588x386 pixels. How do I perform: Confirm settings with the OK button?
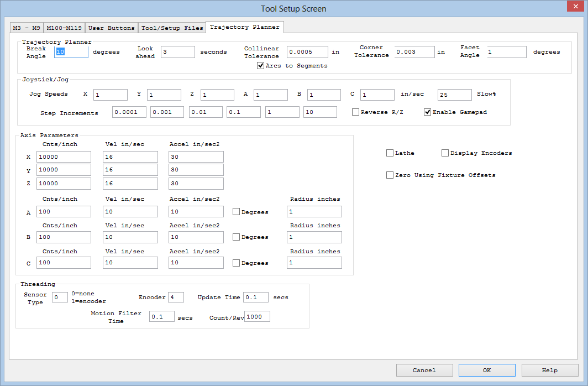[486, 370]
